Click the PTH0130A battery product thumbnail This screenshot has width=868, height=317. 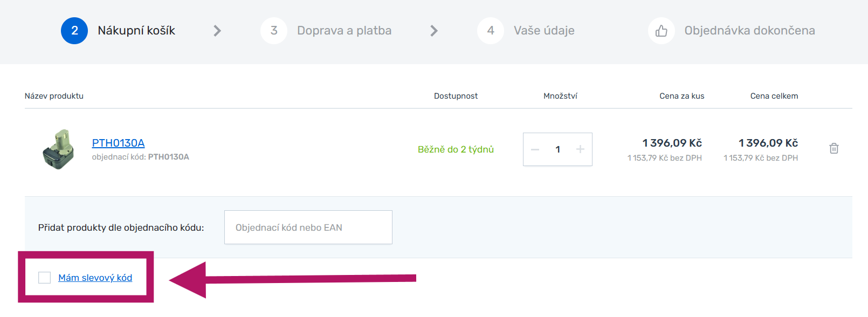point(58,149)
